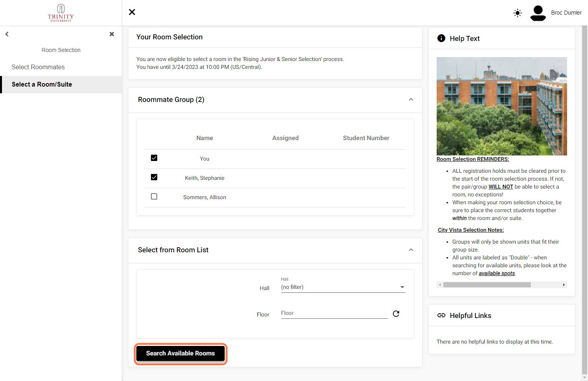Click the Help Text scrollbar left arrow

click(x=440, y=285)
